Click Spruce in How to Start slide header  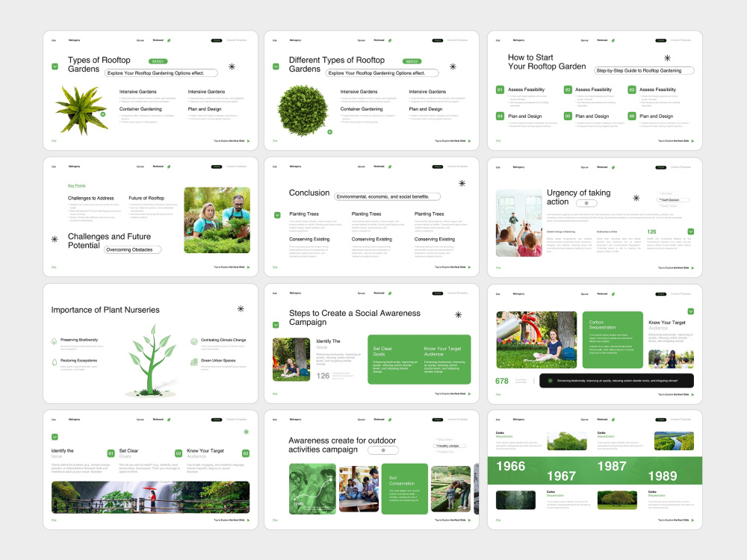click(x=585, y=40)
